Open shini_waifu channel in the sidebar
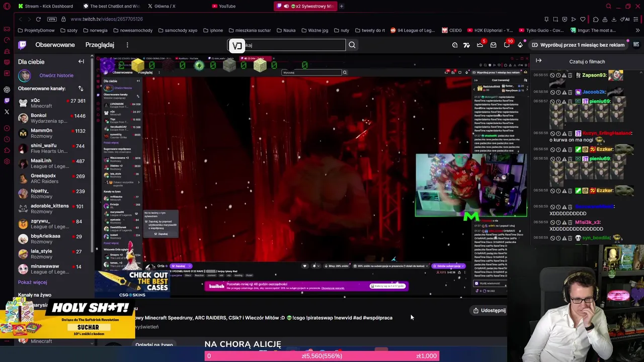The image size is (644, 362). (52, 148)
